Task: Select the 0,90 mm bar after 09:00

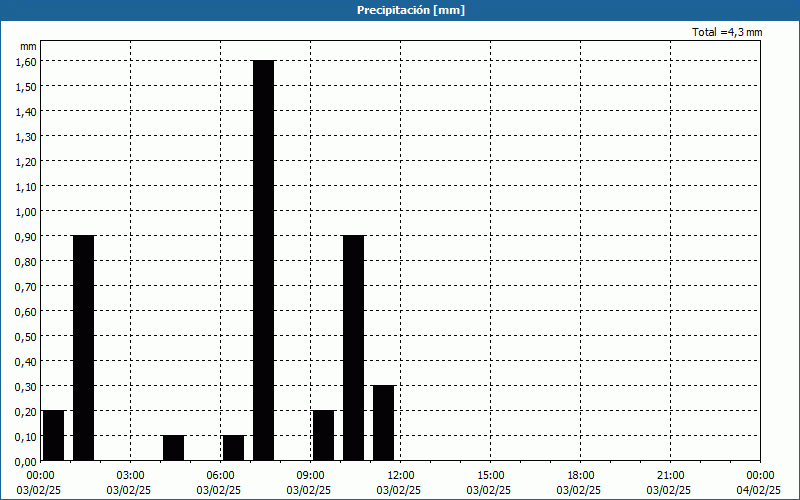Action: [x=353, y=348]
